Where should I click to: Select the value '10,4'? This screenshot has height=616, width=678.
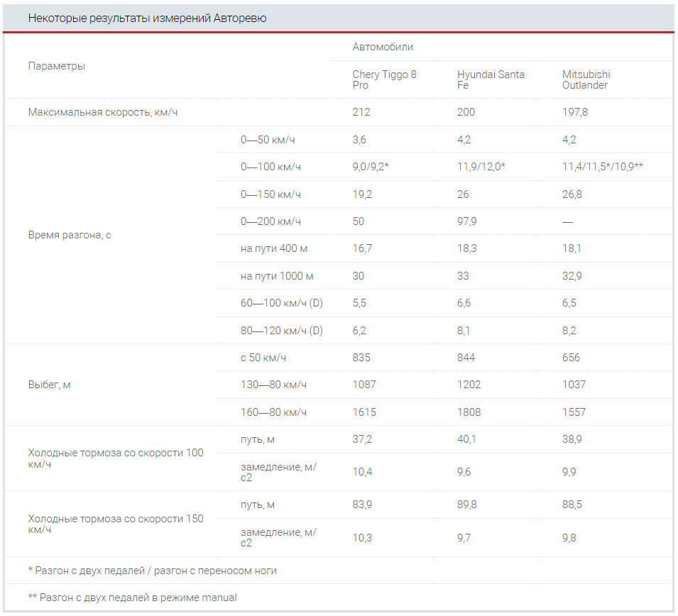pos(362,472)
